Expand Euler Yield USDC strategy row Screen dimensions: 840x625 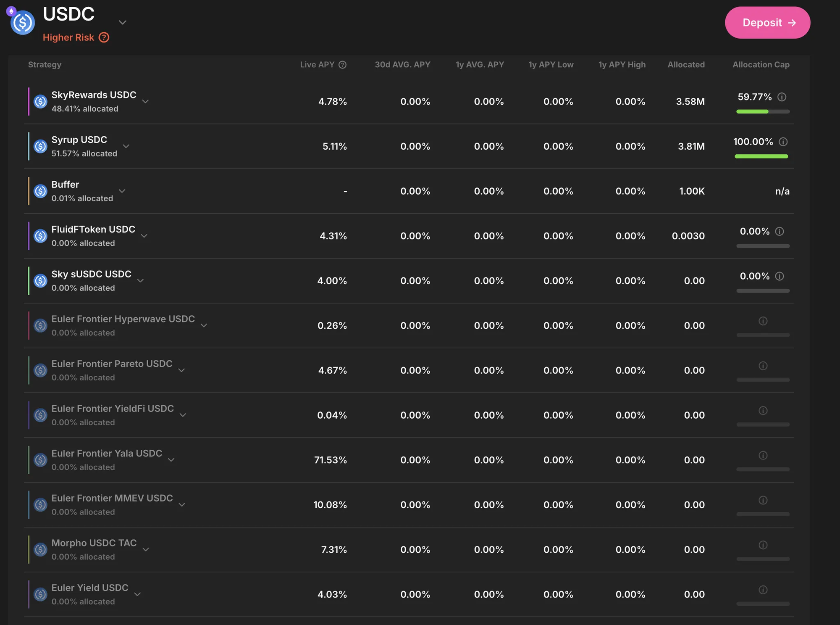(x=137, y=594)
